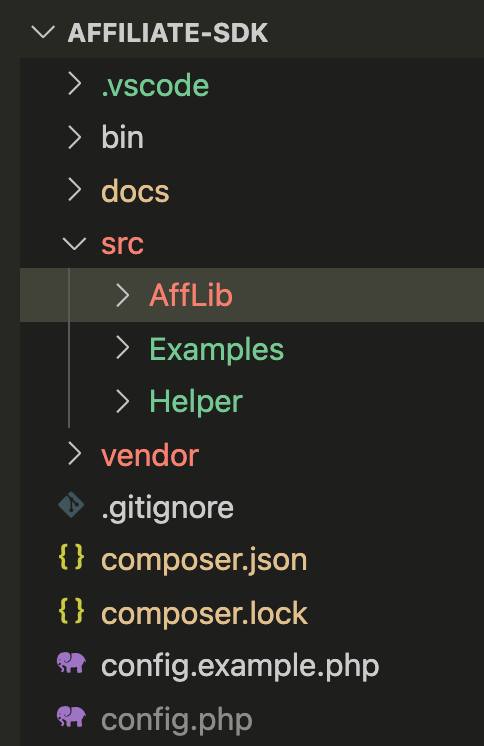Expand the bin folder chevron
Image resolution: width=484 pixels, height=746 pixels.
75,137
